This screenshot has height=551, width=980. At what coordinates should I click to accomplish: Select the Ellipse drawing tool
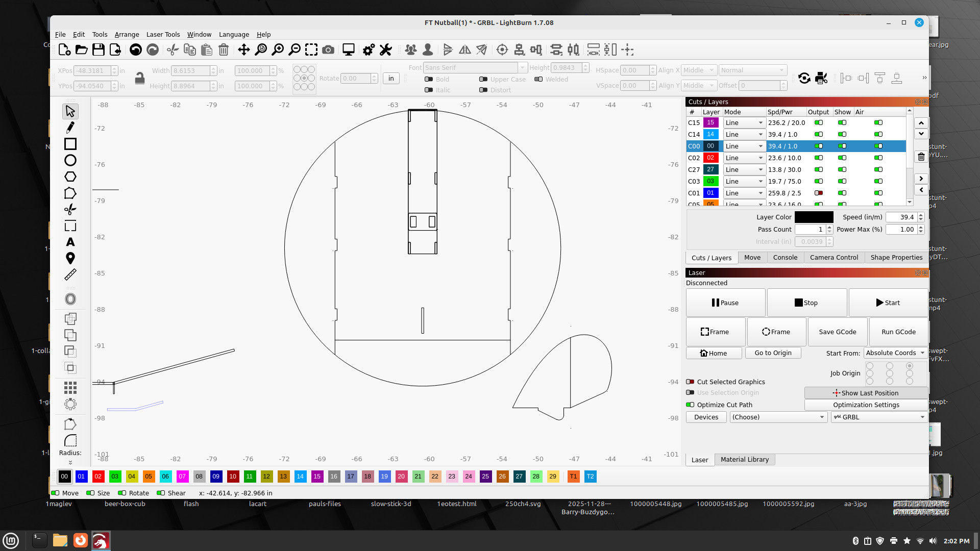[70, 160]
